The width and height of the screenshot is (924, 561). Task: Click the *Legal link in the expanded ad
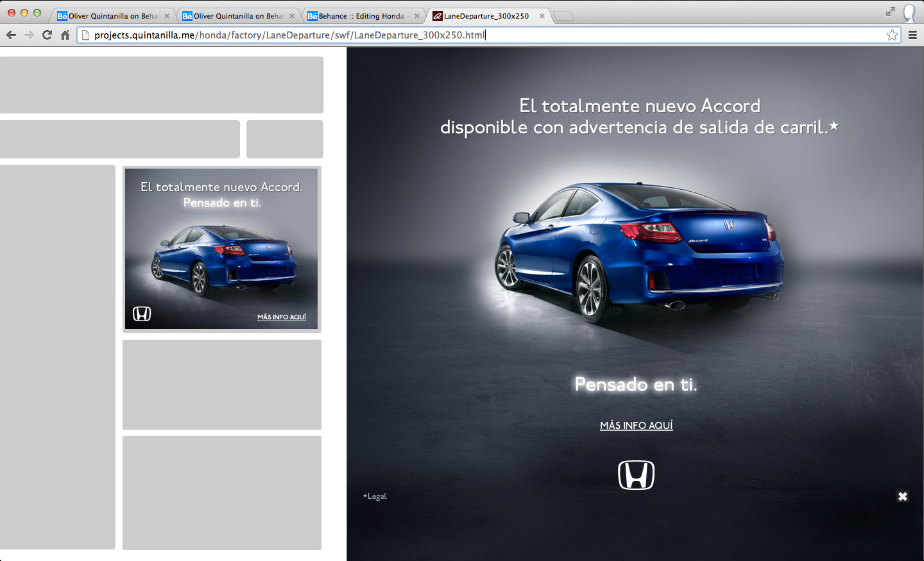click(375, 496)
